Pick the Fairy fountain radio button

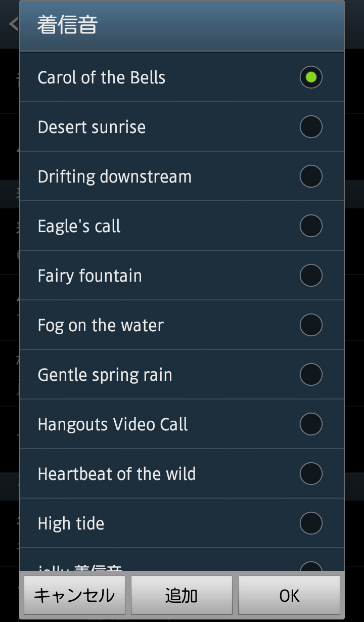click(311, 276)
